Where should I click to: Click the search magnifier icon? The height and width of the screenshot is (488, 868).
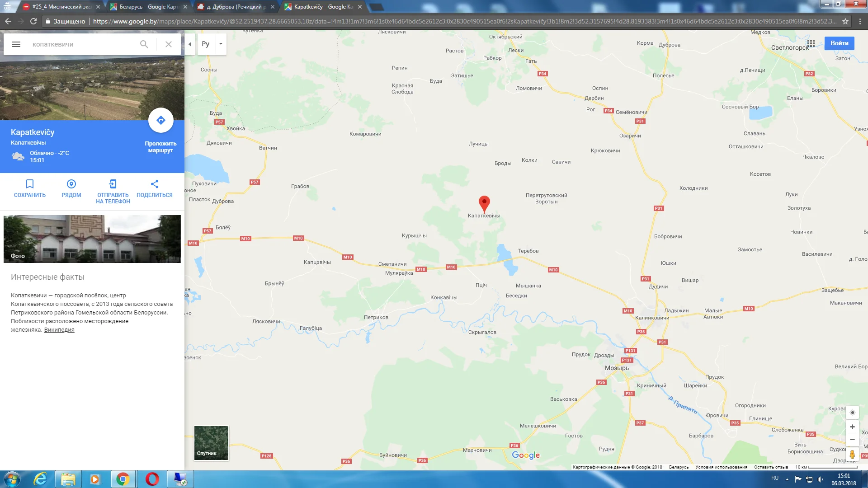[144, 44]
